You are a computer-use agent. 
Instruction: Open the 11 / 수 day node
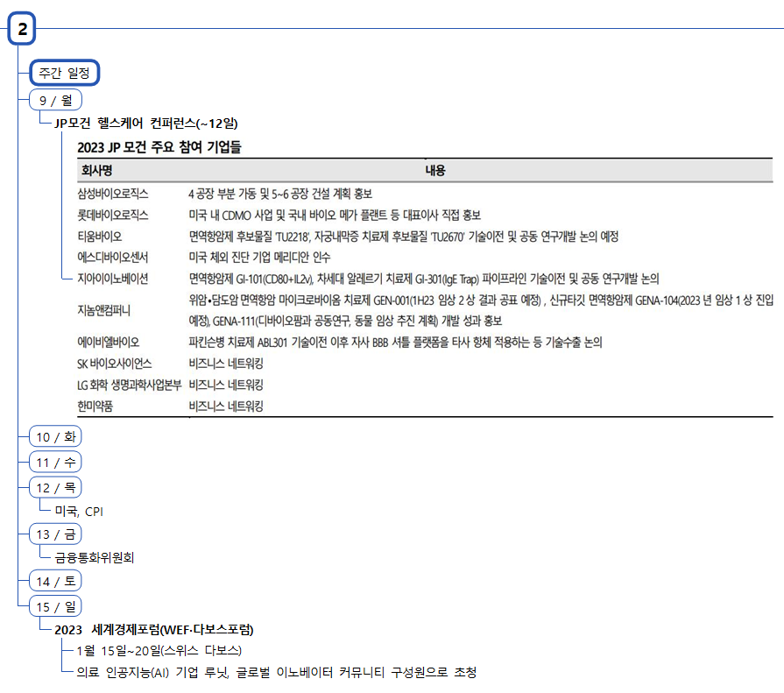point(55,462)
